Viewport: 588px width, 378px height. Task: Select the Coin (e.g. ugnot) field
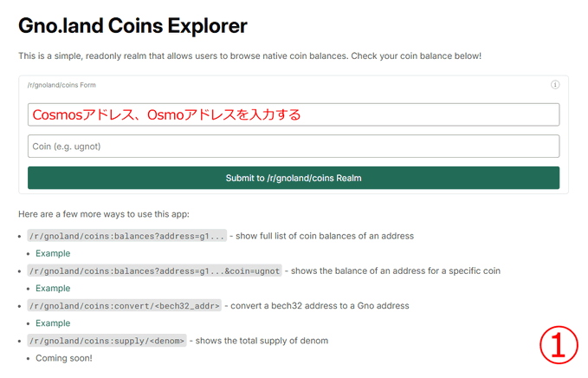[x=294, y=146]
